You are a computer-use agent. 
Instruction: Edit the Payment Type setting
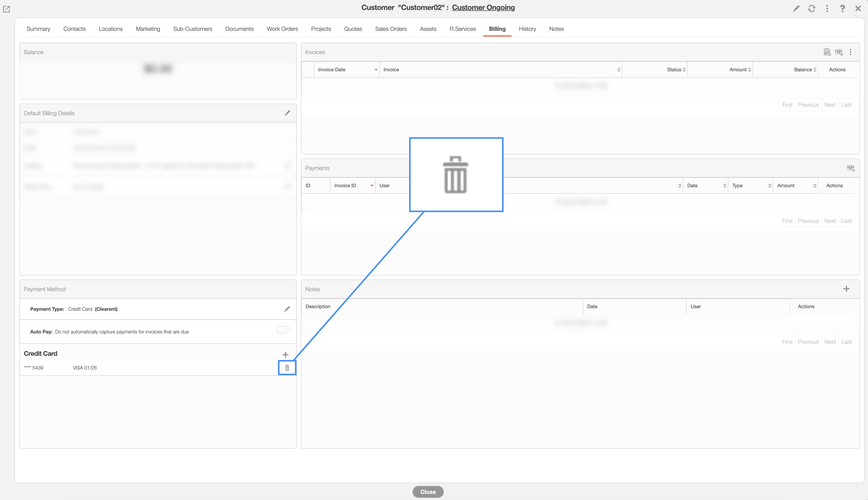pos(287,309)
